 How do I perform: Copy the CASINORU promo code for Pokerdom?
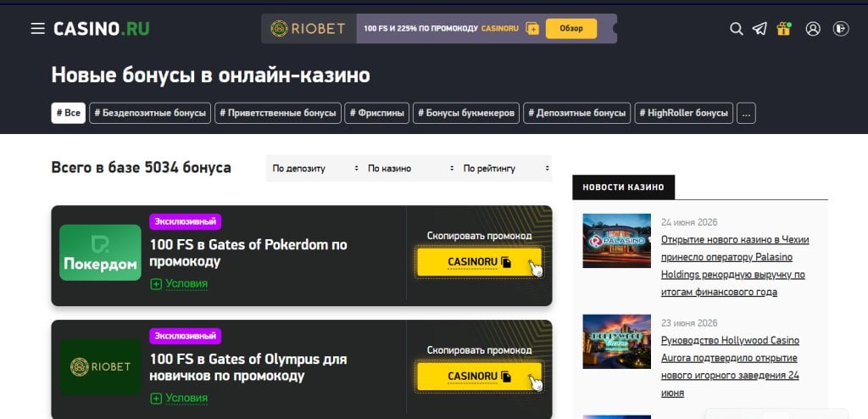(x=480, y=262)
